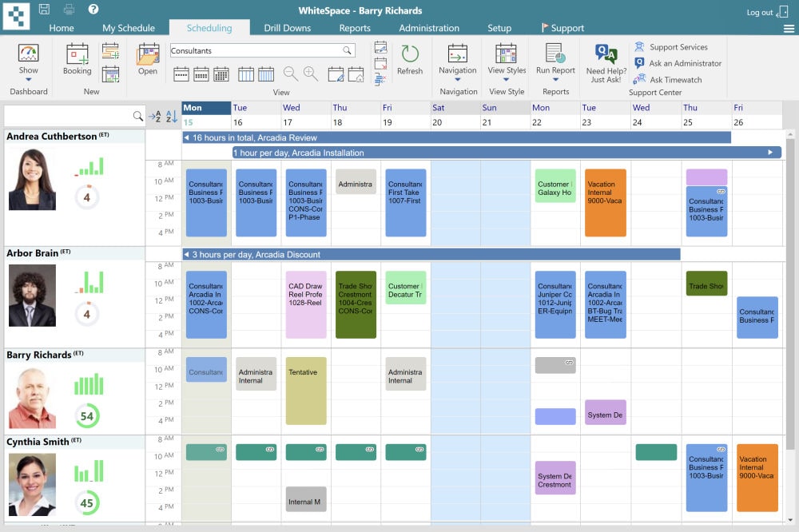Open Support Services link
This screenshot has height=532, width=799.
678,47
